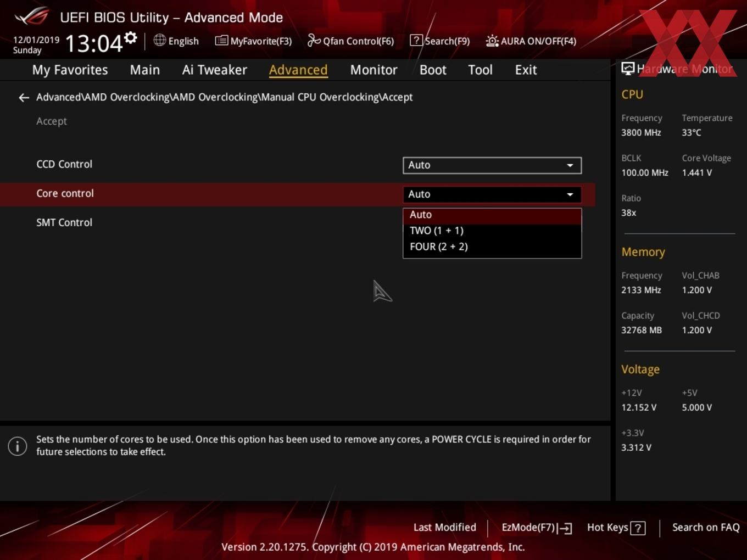This screenshot has height=560, width=747.
Task: Click the globe language icon
Action: point(159,40)
